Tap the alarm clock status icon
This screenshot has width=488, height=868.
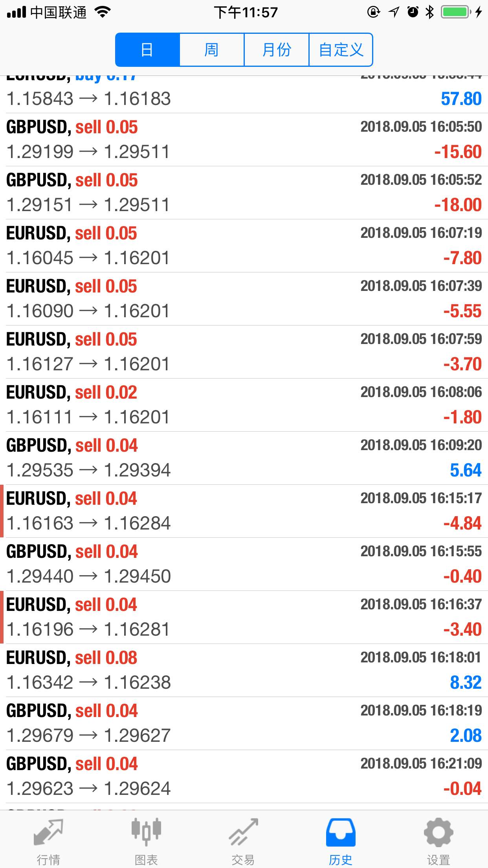coord(413,12)
